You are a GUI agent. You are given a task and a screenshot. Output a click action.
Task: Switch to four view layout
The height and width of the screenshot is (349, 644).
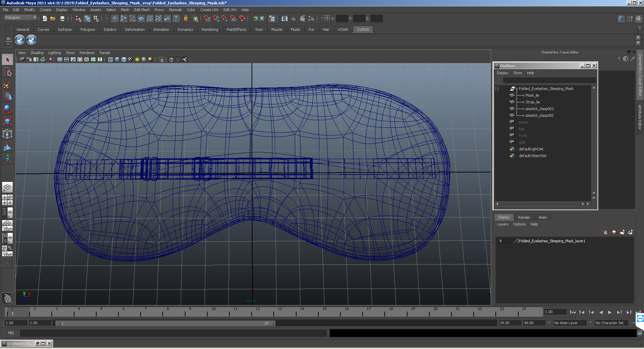tap(7, 200)
